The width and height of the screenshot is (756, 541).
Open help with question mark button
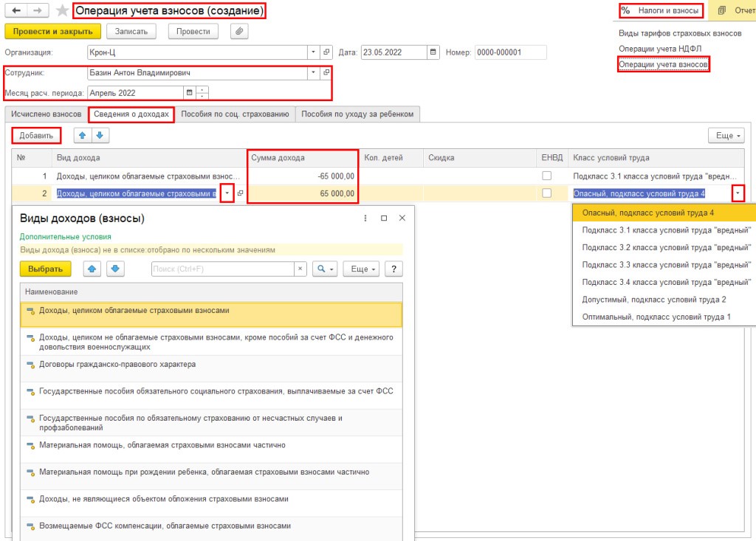point(395,269)
